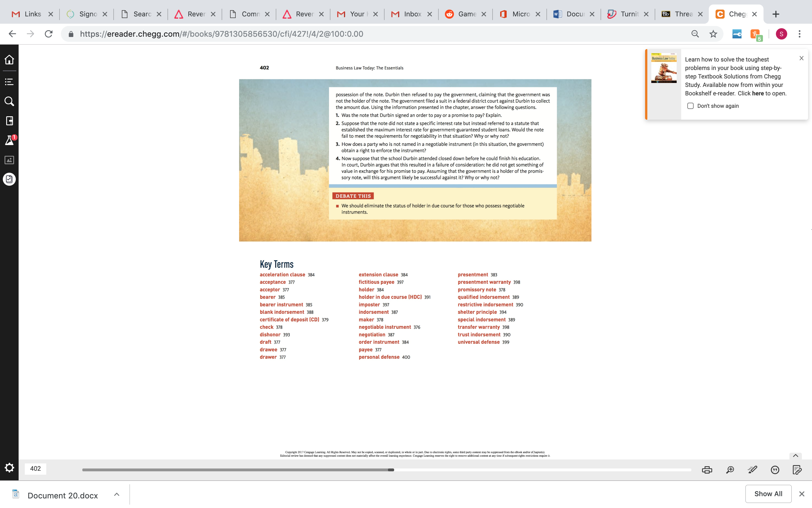
Task: Click the page progress slider handle
Action: pos(391,470)
